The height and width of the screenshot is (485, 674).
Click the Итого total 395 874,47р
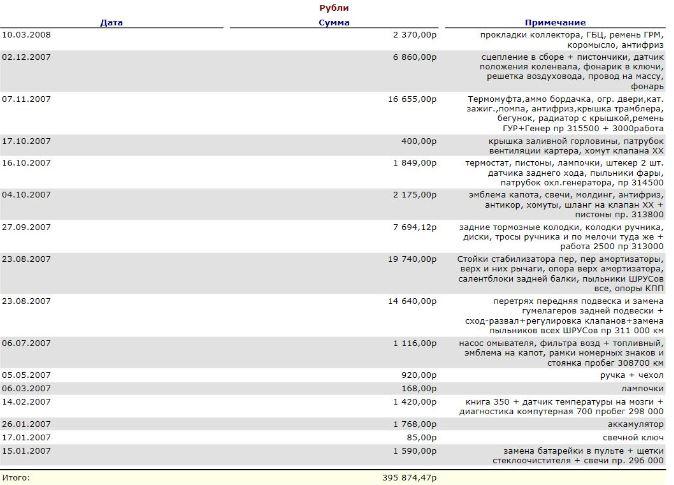tap(402, 478)
